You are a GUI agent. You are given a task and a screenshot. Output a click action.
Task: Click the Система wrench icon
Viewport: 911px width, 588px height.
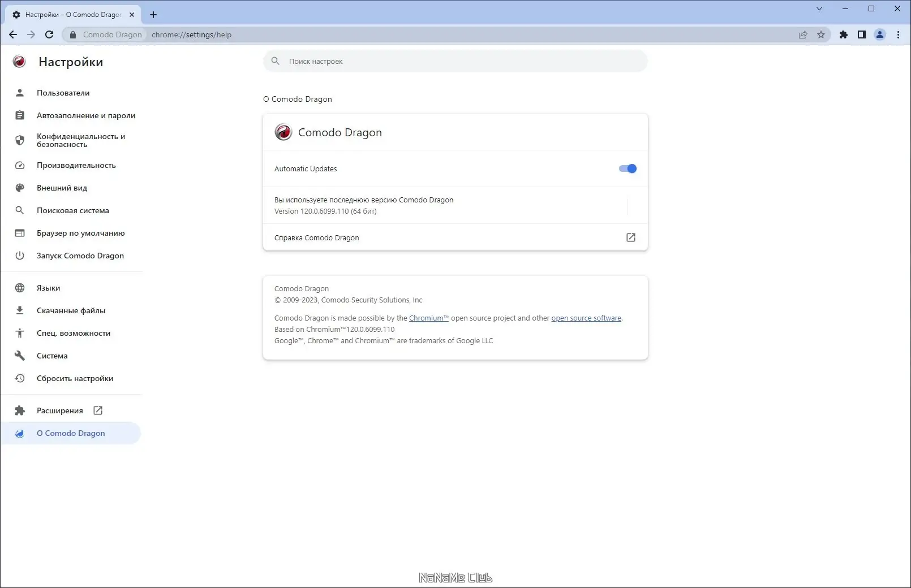20,356
